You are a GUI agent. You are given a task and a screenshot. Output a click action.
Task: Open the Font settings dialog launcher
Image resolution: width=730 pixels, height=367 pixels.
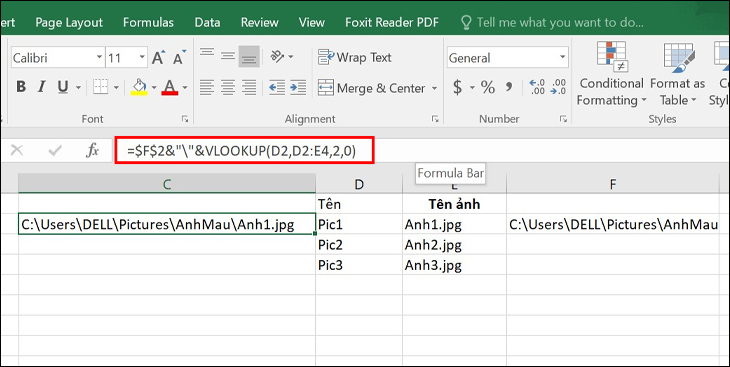pos(185,119)
